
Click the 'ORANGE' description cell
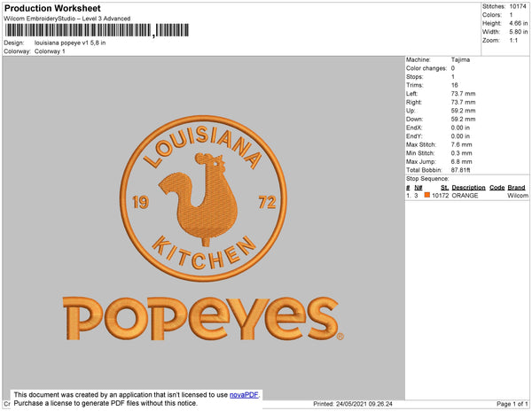point(465,196)
